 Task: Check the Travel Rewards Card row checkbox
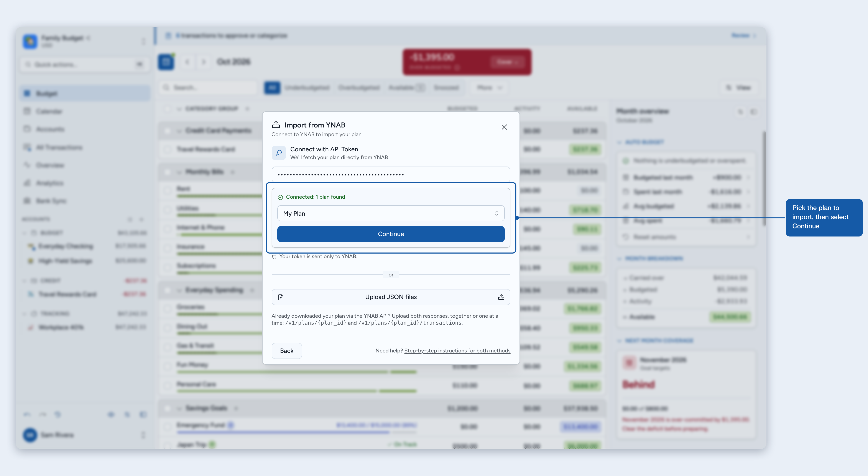click(x=167, y=149)
